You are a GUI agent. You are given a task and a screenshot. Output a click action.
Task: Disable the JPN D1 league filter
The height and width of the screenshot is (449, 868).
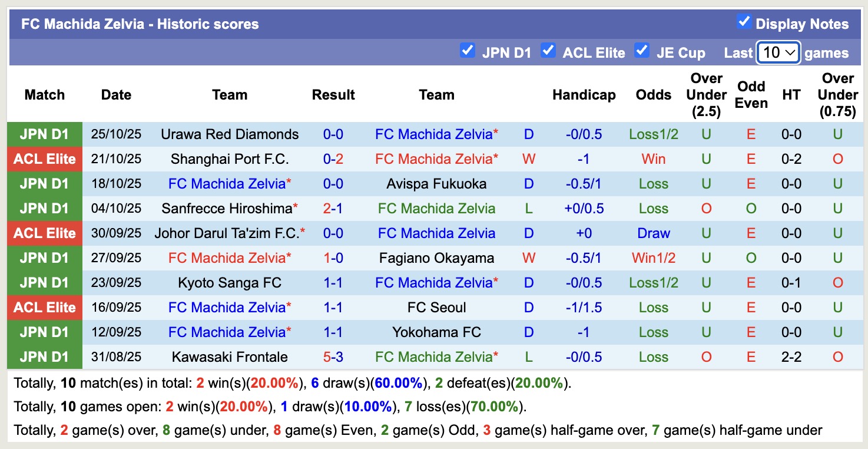pyautogui.click(x=468, y=51)
